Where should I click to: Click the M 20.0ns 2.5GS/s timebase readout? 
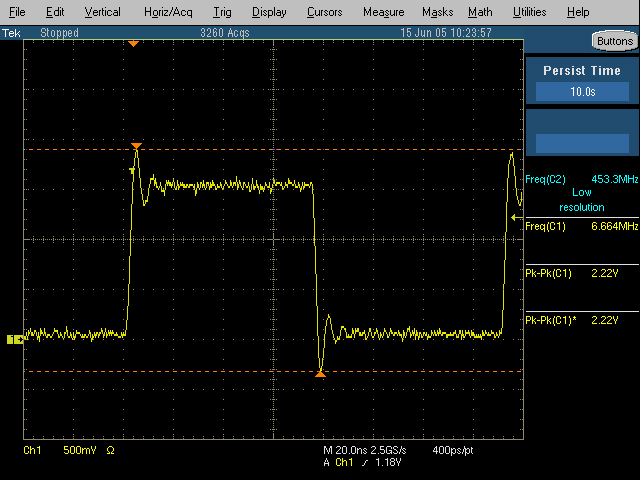pyautogui.click(x=364, y=450)
